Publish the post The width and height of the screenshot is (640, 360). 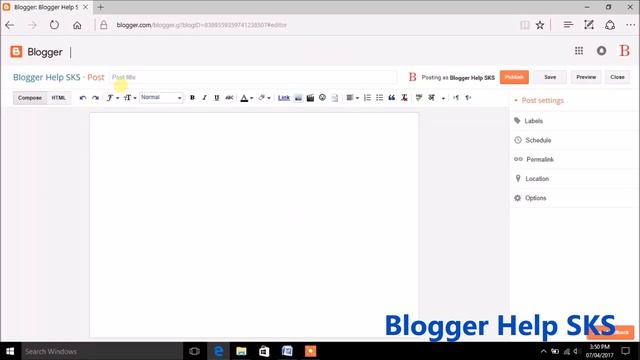point(514,77)
